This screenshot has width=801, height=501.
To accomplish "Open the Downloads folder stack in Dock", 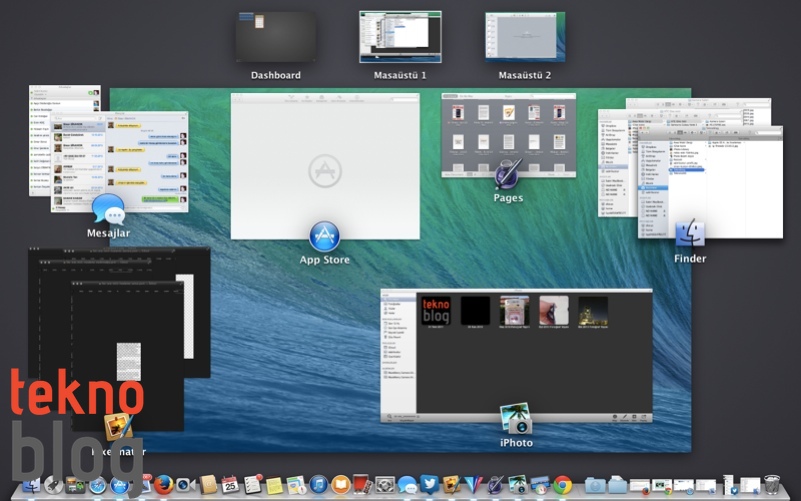I will 595,486.
